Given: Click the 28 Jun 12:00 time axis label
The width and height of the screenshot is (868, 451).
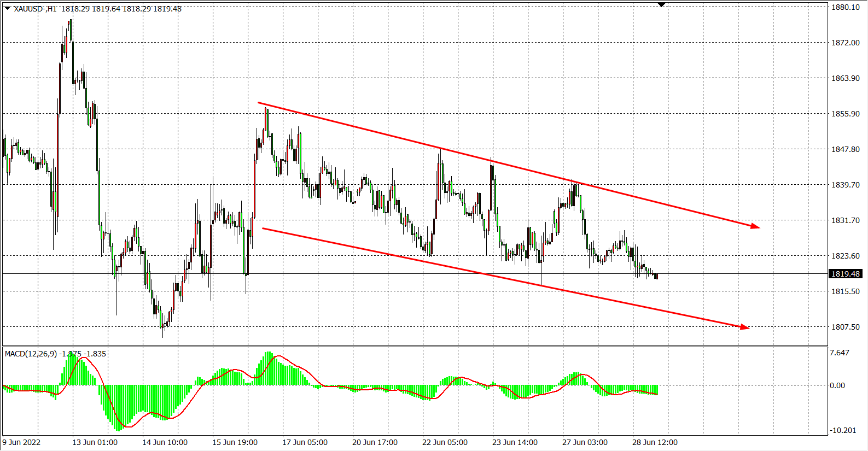Looking at the screenshot, I should [655, 442].
